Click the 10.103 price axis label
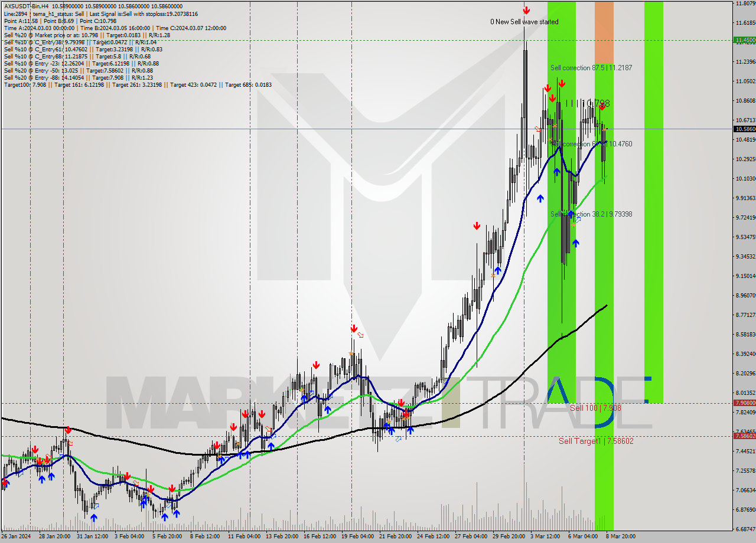 click(745, 178)
